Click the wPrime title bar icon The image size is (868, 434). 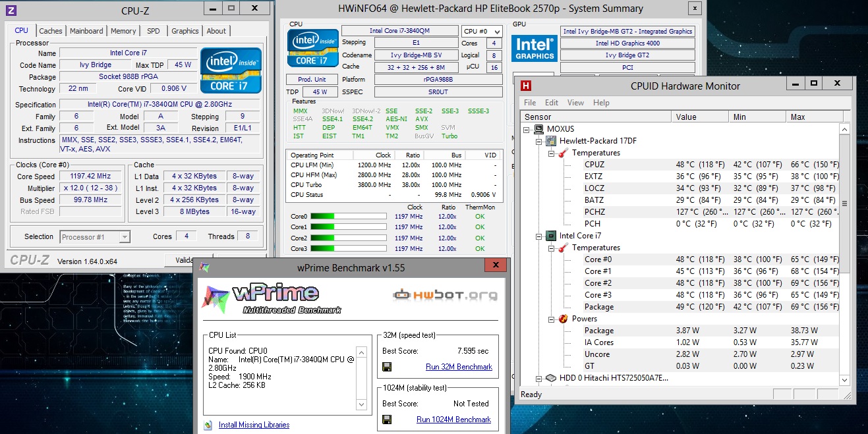pos(205,268)
